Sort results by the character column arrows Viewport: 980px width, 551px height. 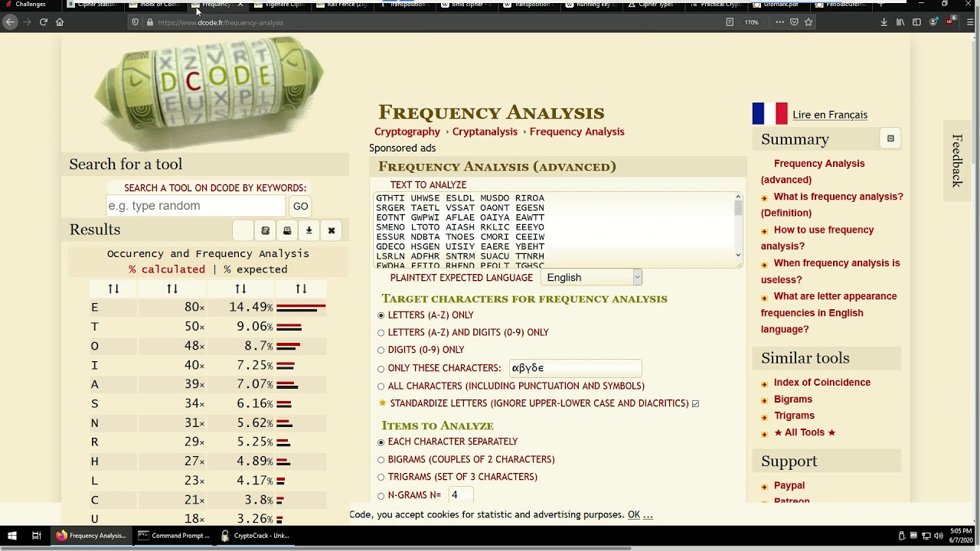point(113,289)
